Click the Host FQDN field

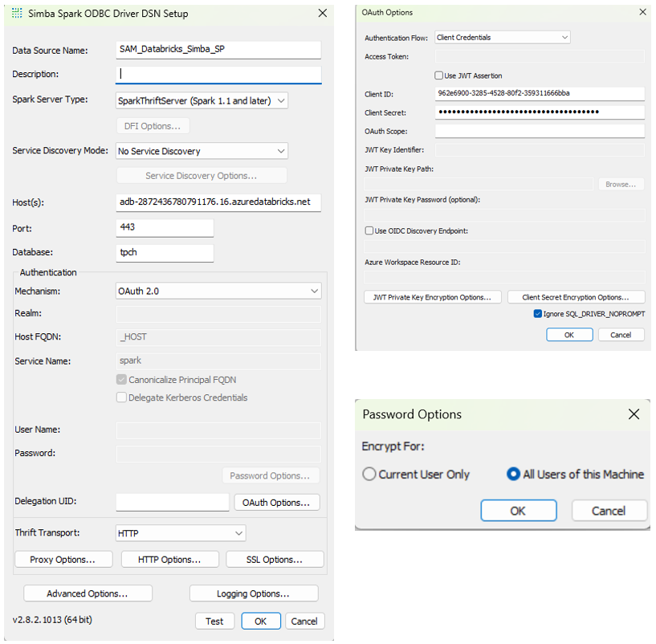click(x=218, y=337)
